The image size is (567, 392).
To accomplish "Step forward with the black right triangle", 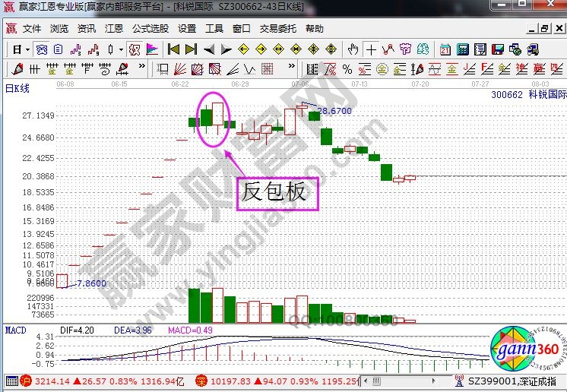I will click(226, 49).
